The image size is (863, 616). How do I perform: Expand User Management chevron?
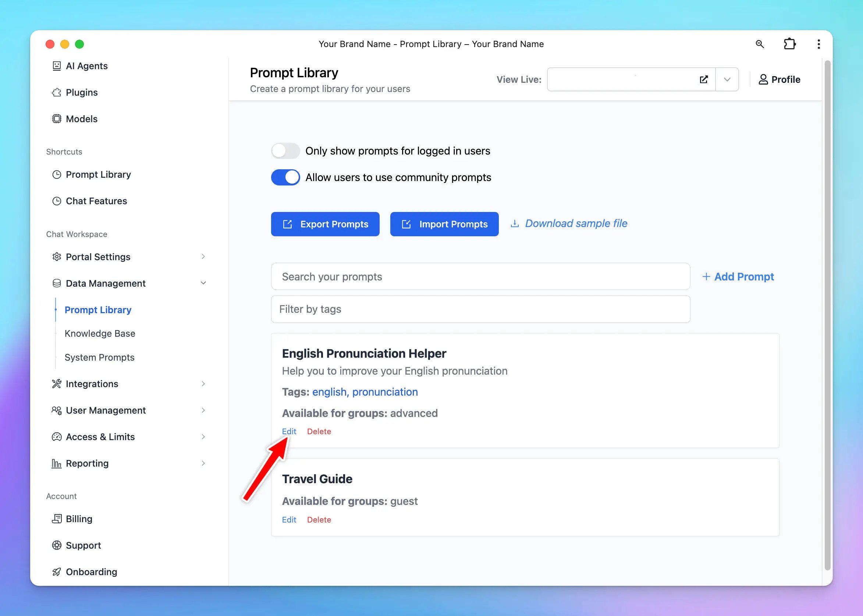(x=203, y=410)
